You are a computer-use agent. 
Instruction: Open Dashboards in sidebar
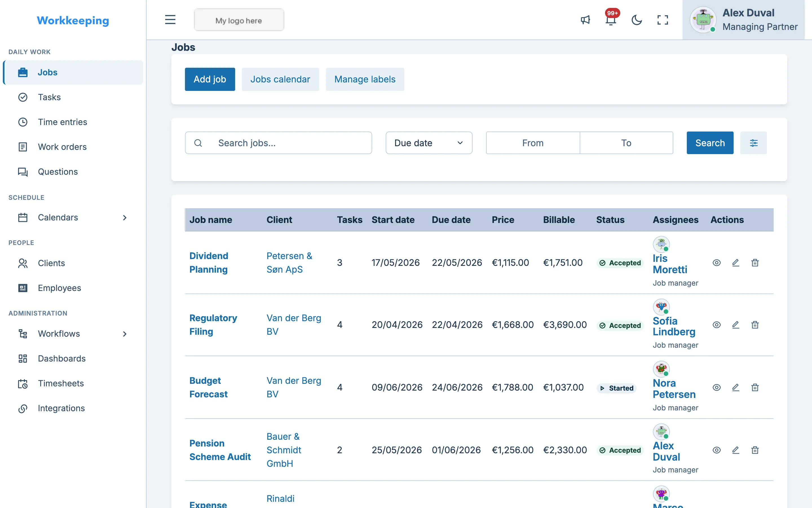click(x=73, y=358)
